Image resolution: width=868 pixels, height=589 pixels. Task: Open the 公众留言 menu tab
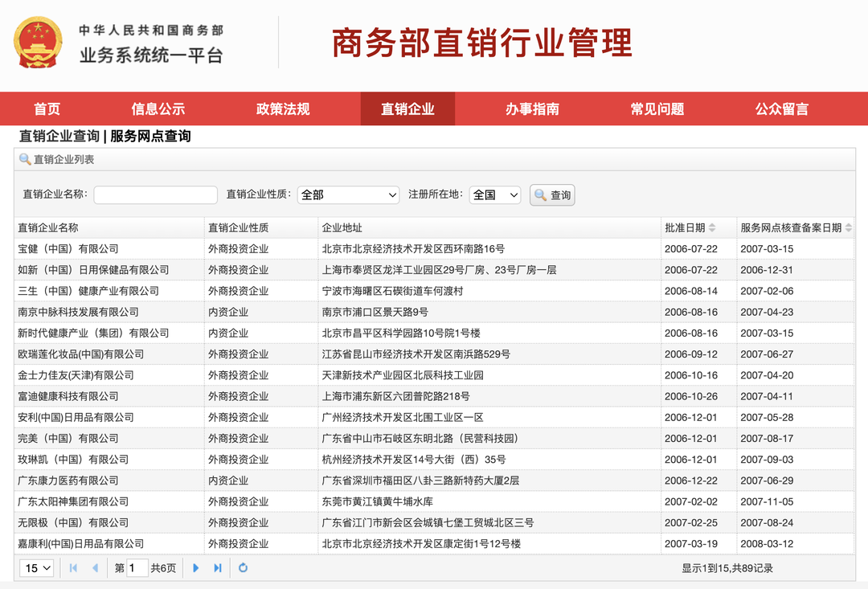(782, 109)
